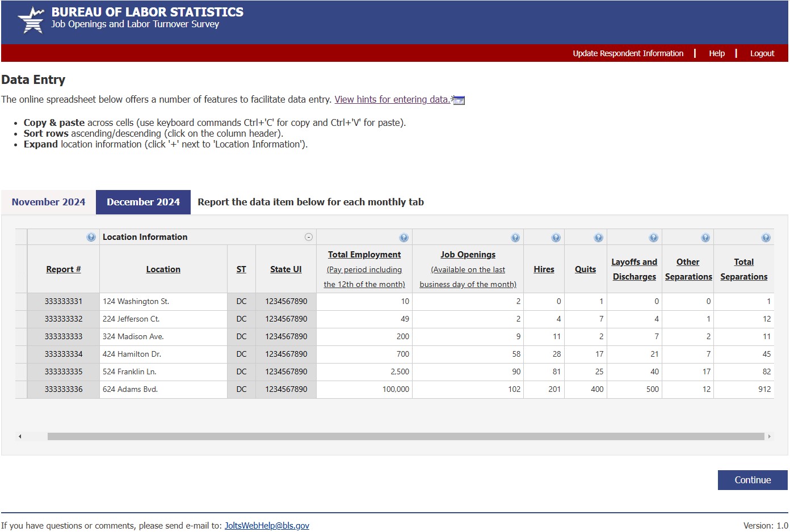Select Total Employment cell for 324 Madison Ave.

pyautogui.click(x=364, y=336)
